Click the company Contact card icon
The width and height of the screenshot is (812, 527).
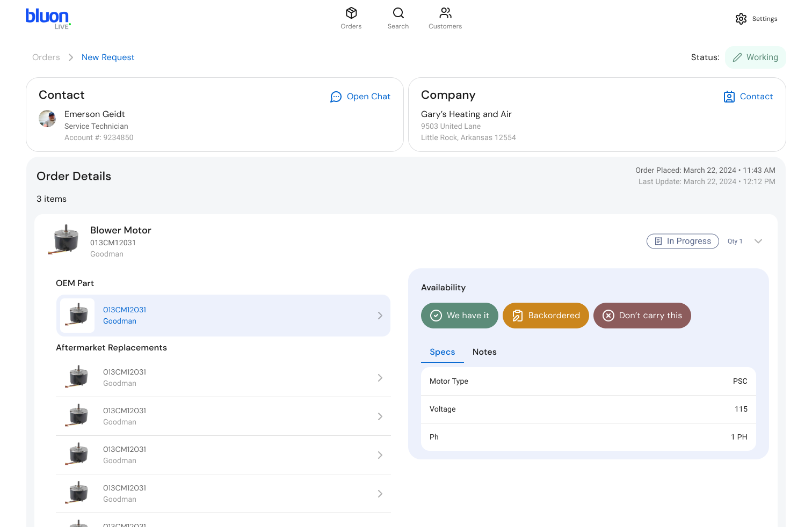729,97
